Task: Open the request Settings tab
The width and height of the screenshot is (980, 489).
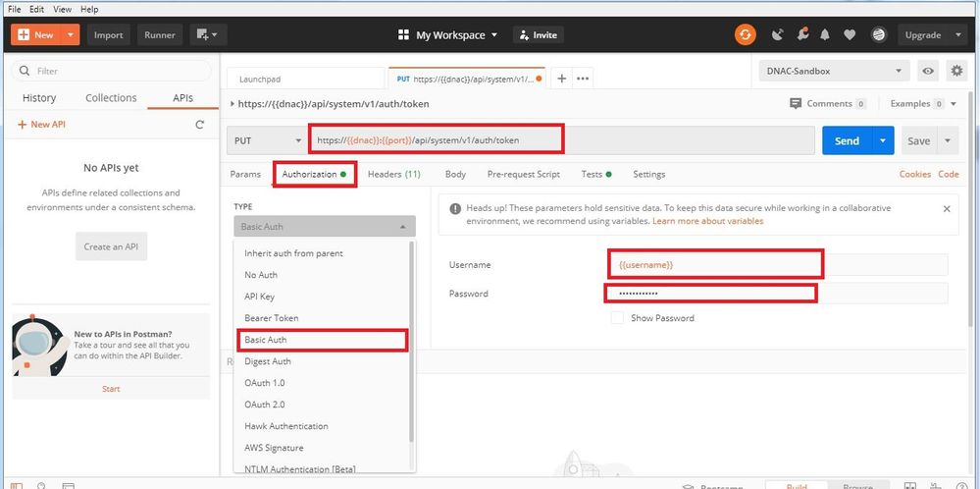Action: click(648, 175)
